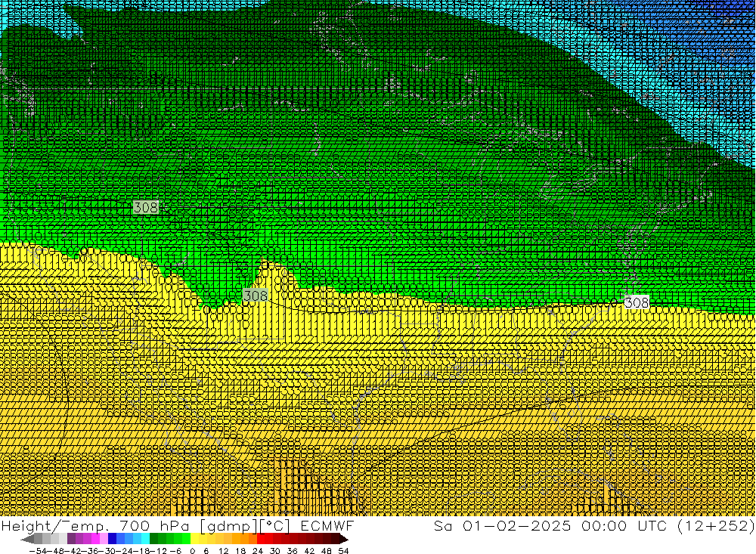
Task: Click the white-background 308 contour label
Action: point(637,302)
